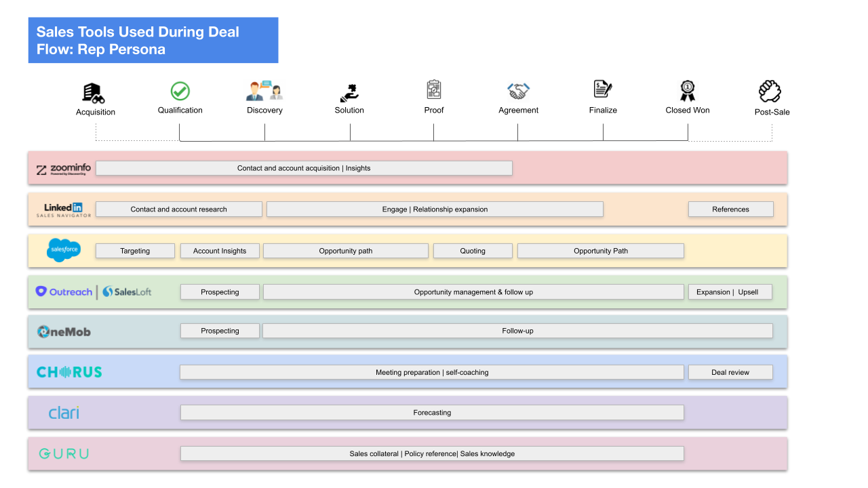Select the Closed Won ribbon icon

click(x=688, y=91)
